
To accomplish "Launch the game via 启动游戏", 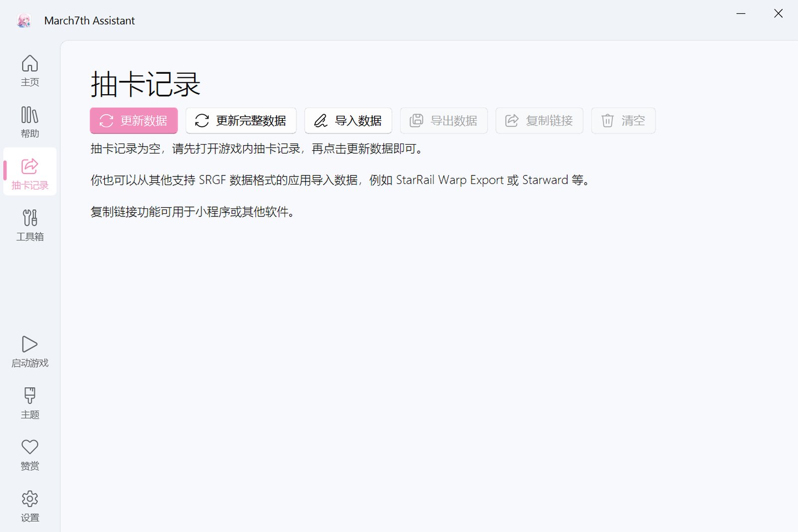I will pos(30,352).
